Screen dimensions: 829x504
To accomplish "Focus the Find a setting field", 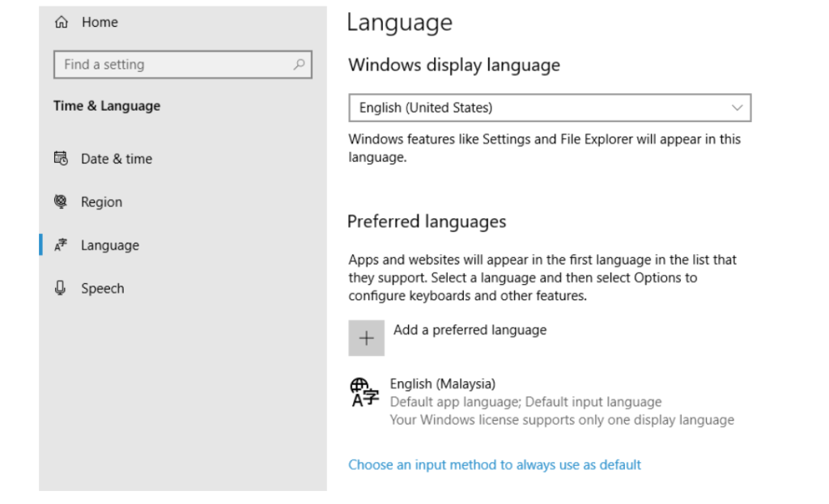I will click(x=183, y=65).
